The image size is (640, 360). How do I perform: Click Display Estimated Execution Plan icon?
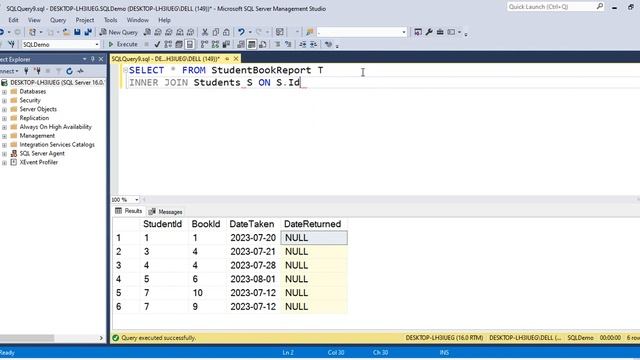point(168,44)
